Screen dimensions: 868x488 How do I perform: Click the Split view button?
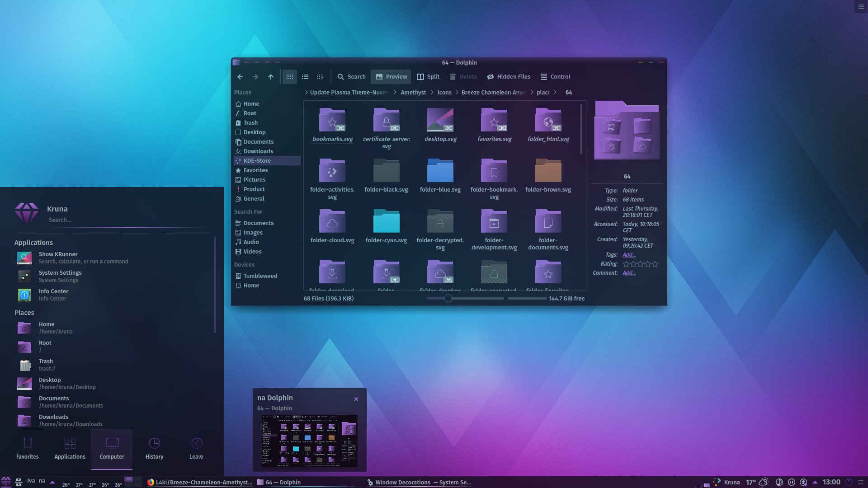433,76
